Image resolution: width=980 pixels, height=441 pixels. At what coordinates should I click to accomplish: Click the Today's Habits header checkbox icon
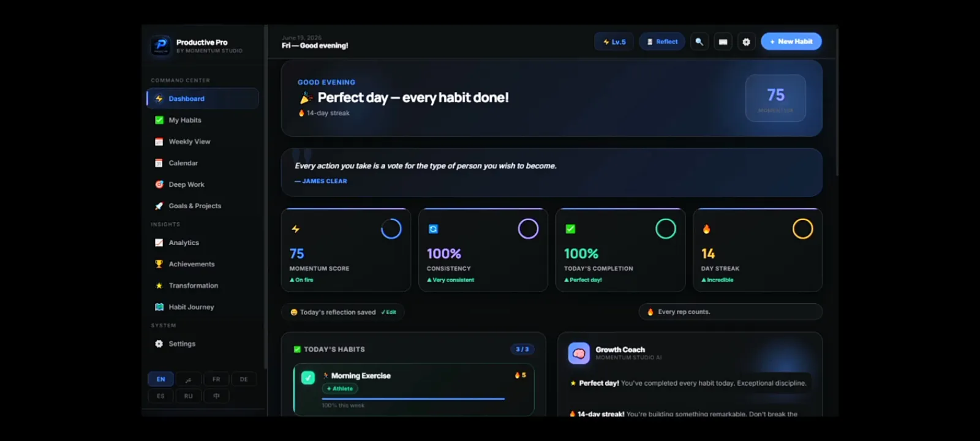click(297, 350)
